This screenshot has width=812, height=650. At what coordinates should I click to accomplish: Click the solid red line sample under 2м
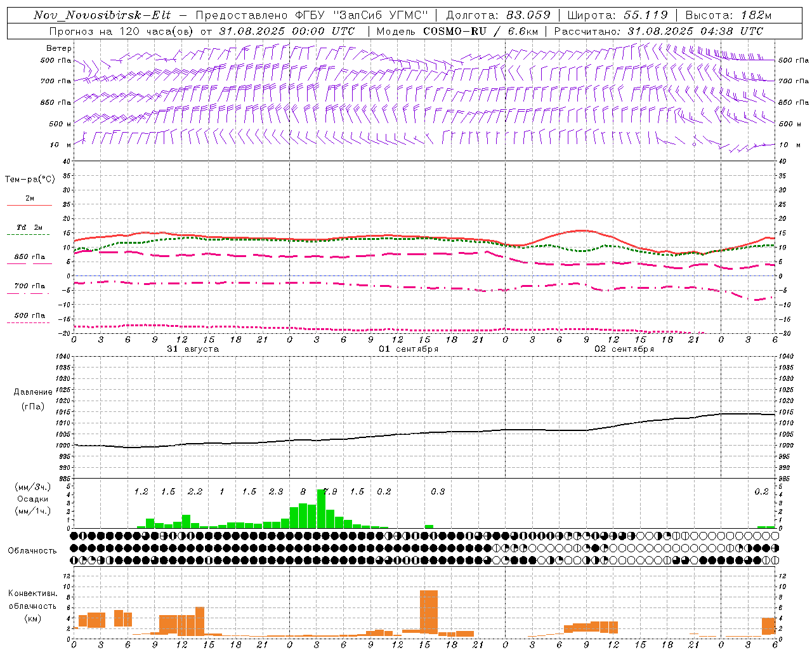click(x=29, y=205)
